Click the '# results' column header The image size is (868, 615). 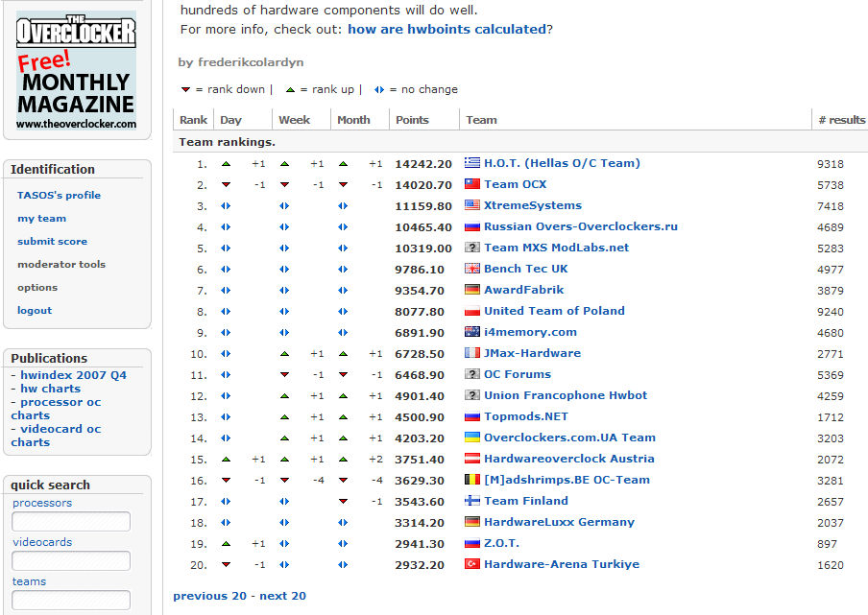coord(841,120)
